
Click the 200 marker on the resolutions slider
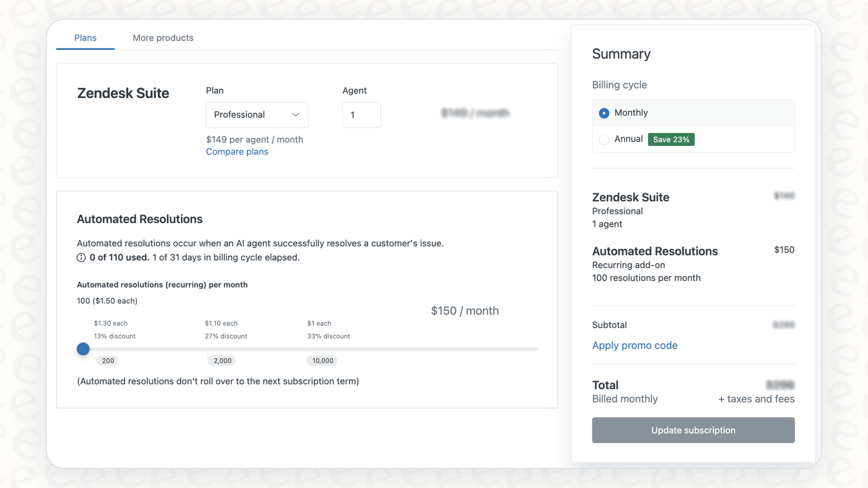coord(107,360)
